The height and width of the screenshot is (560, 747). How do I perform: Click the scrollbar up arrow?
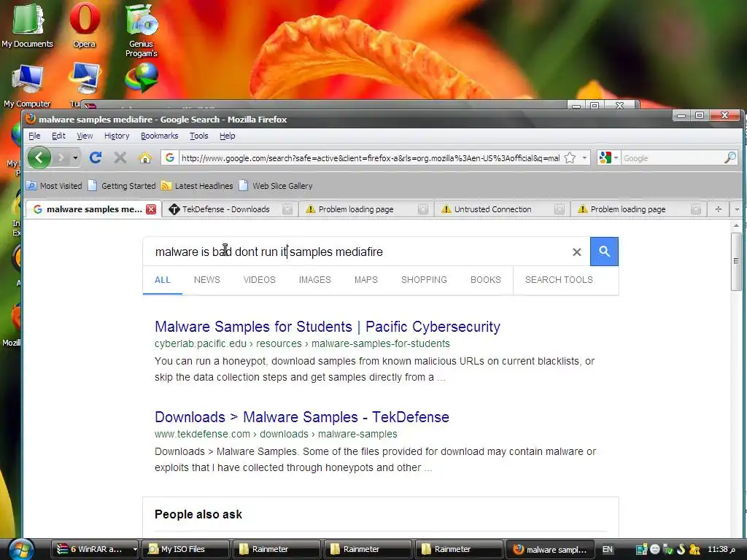coord(736,225)
